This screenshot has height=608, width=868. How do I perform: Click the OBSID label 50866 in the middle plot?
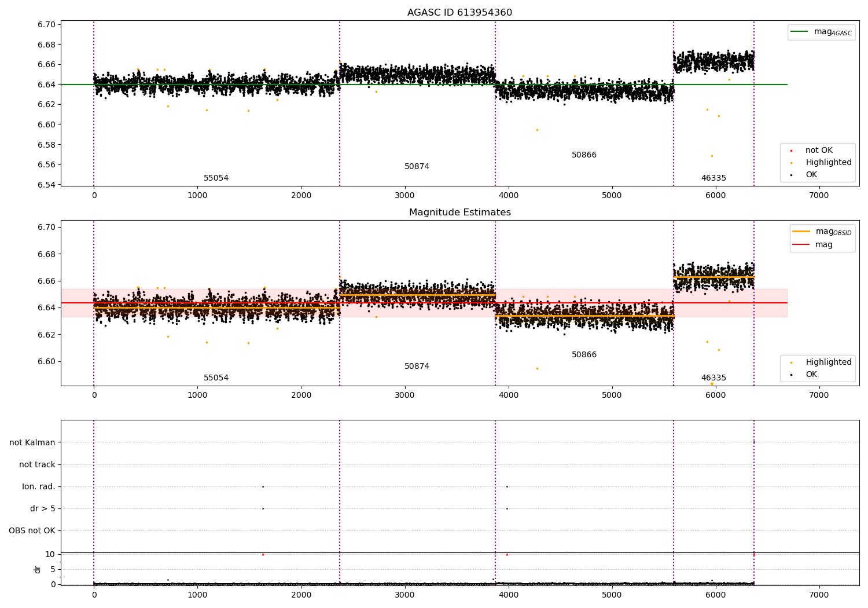tap(584, 355)
